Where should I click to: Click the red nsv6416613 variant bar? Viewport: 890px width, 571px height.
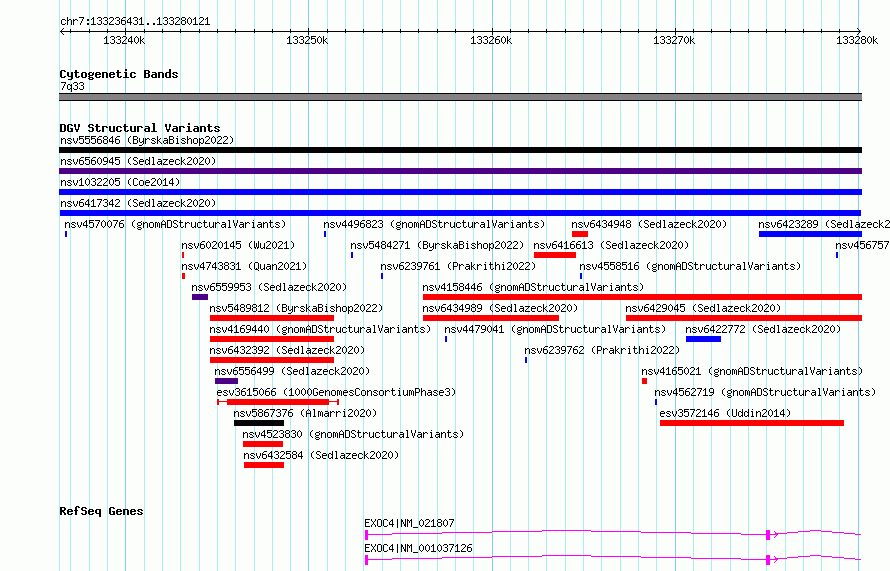coord(555,255)
